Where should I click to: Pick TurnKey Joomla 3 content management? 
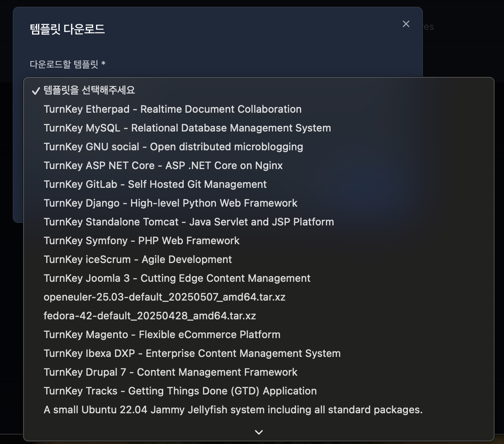click(177, 278)
